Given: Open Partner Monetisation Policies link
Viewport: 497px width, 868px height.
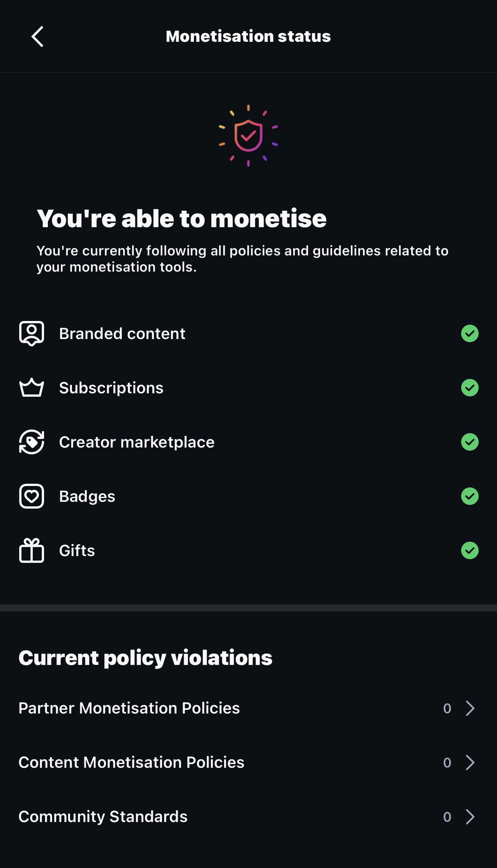Looking at the screenshot, I should tap(129, 708).
